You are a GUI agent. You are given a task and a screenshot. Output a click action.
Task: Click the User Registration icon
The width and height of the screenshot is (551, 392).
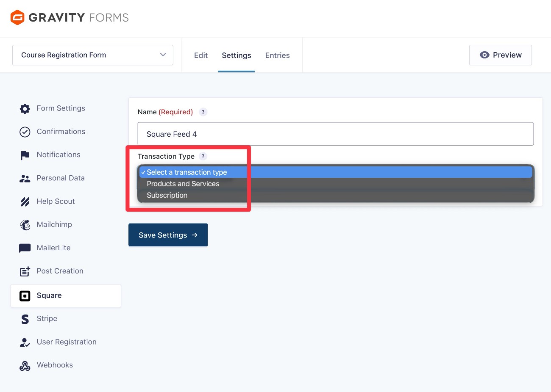coord(25,342)
